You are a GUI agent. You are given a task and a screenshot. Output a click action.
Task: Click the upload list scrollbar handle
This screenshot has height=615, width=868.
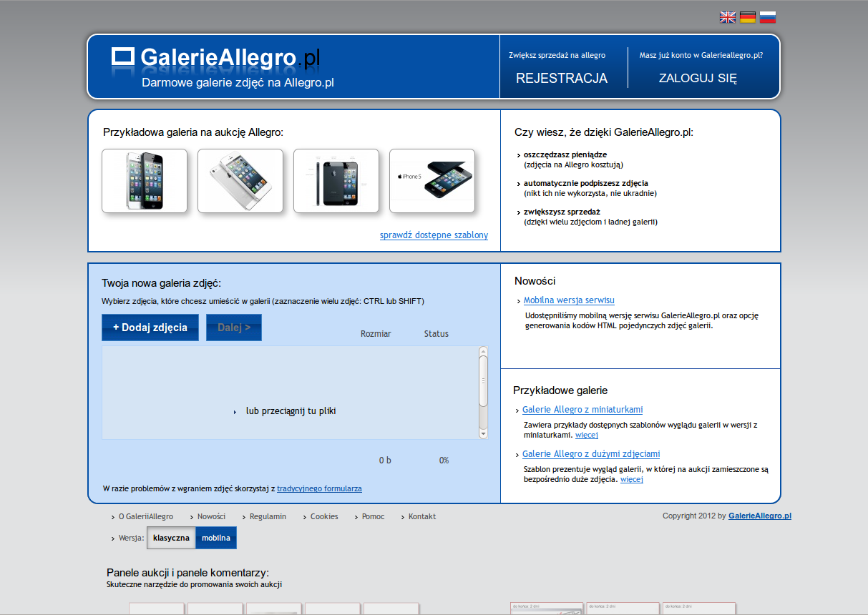(x=484, y=381)
